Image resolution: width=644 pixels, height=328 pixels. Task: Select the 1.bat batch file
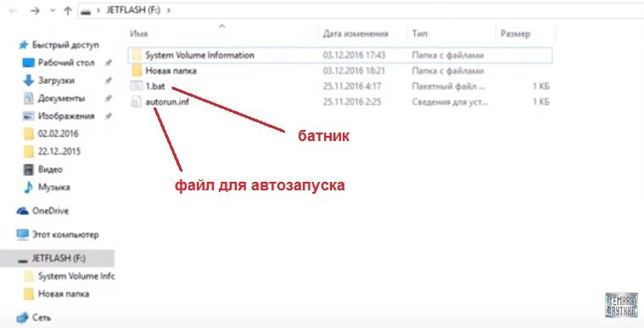340,87
